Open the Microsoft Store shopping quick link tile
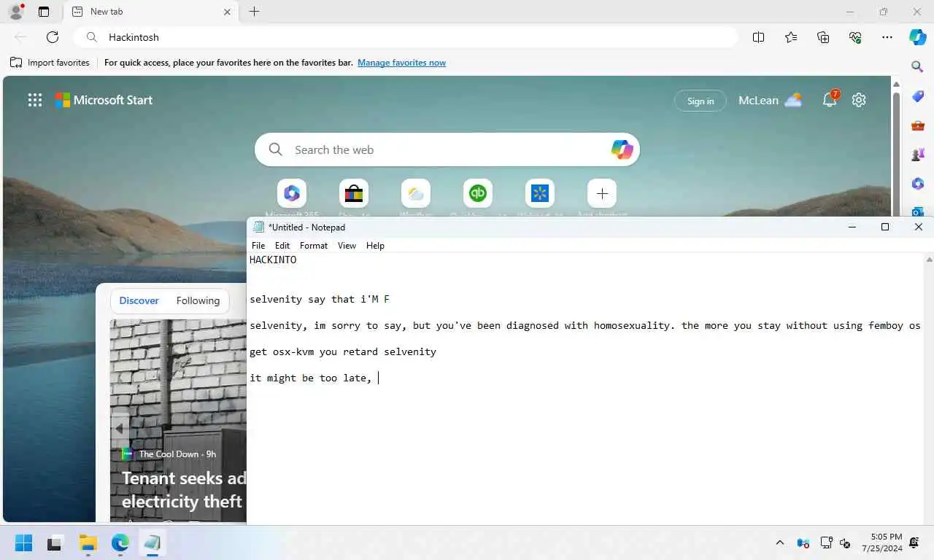934x560 pixels. click(x=354, y=194)
